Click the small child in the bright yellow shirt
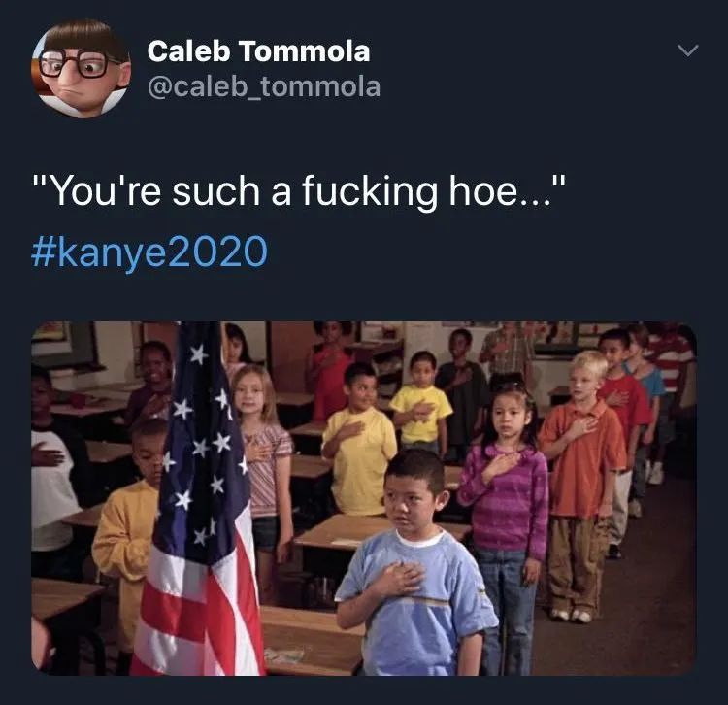This screenshot has width=728, height=705. (421, 404)
